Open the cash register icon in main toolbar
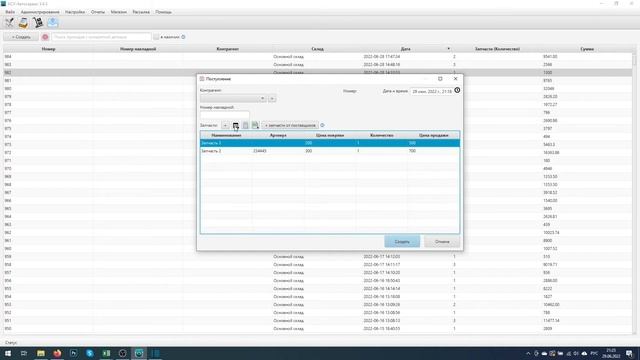 pyautogui.click(x=38, y=23)
